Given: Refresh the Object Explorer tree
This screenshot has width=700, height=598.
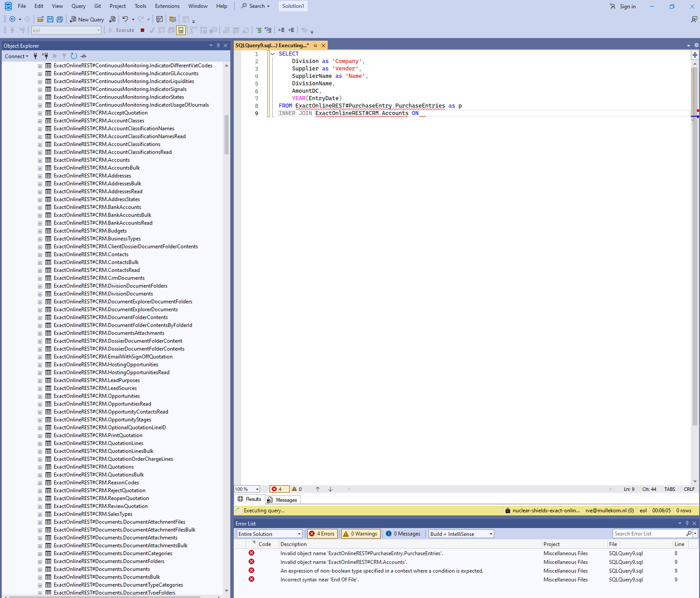Looking at the screenshot, I should pos(74,56).
